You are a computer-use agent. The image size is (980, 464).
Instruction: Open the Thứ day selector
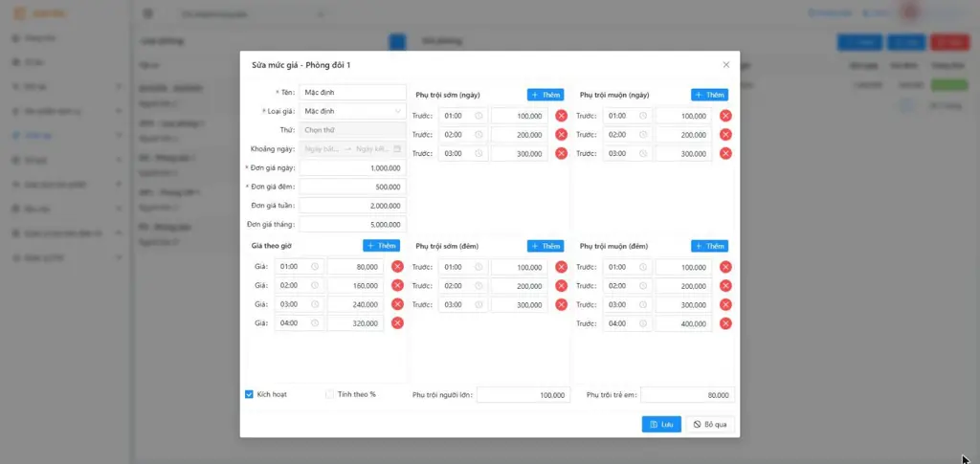coord(352,130)
